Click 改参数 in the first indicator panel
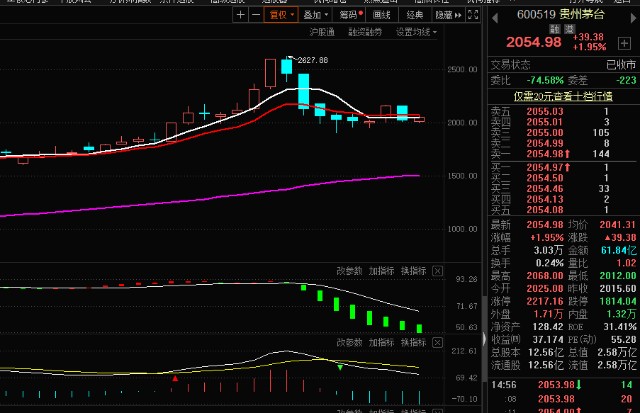This screenshot has width=640, height=413. [348, 270]
